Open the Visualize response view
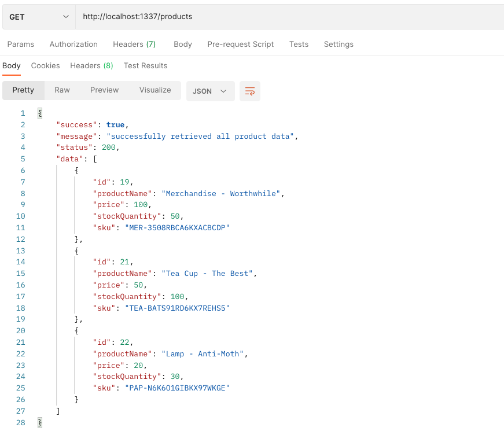Image resolution: width=504 pixels, height=431 pixels. pos(154,90)
